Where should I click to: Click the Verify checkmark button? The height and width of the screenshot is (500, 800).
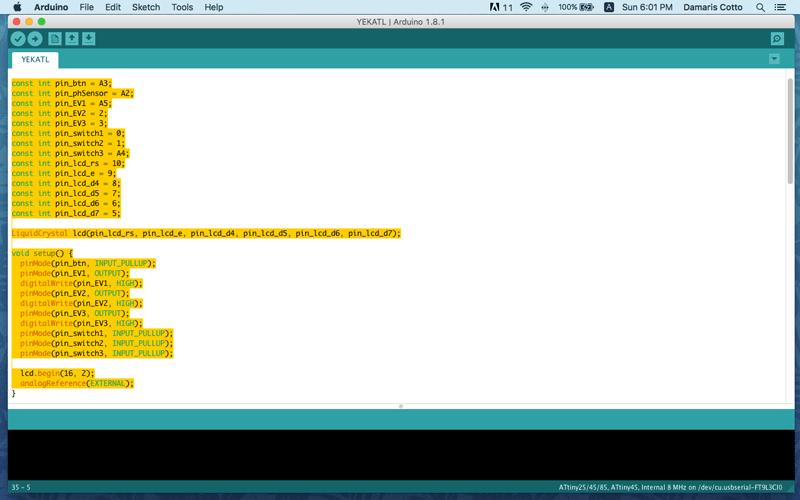pyautogui.click(x=18, y=39)
